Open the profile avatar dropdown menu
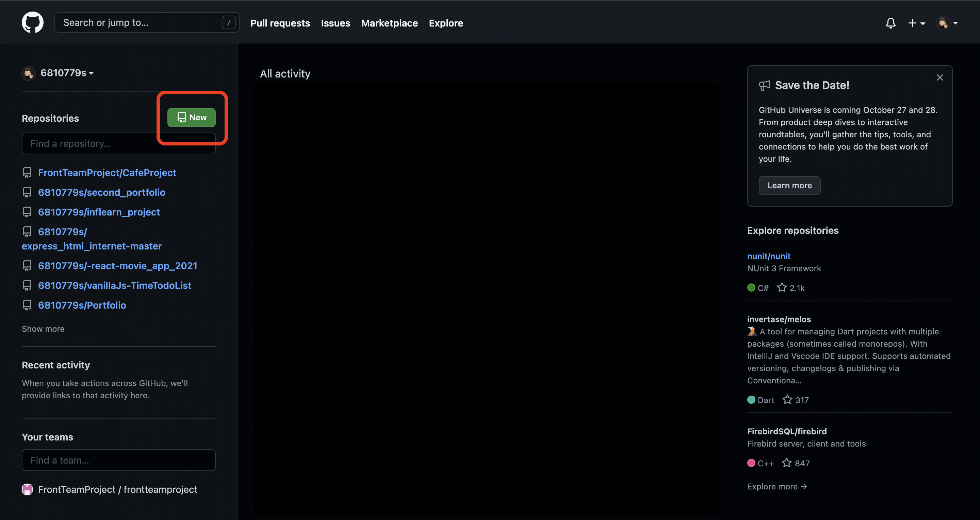 (947, 23)
